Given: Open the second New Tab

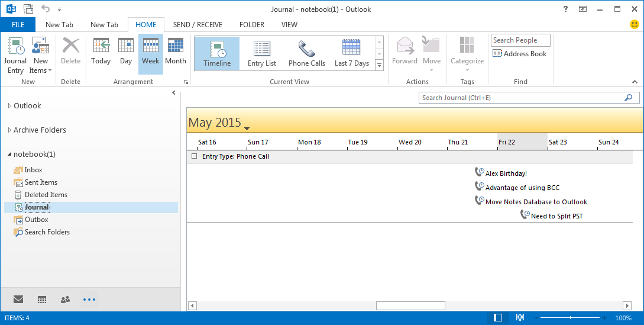Looking at the screenshot, I should tap(104, 25).
